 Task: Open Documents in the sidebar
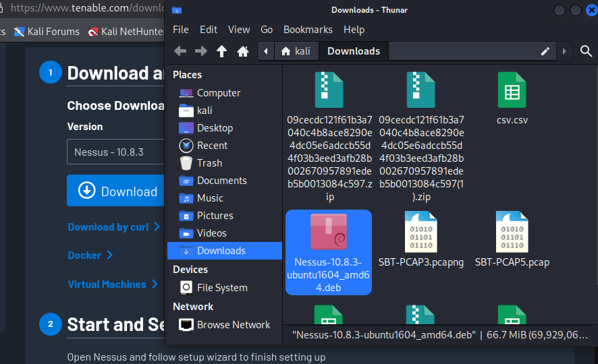pyautogui.click(x=225, y=181)
